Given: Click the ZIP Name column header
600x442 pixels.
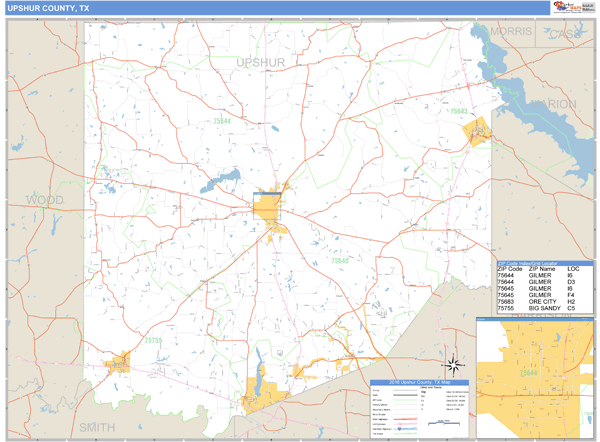Looking at the screenshot, I should [541, 269].
